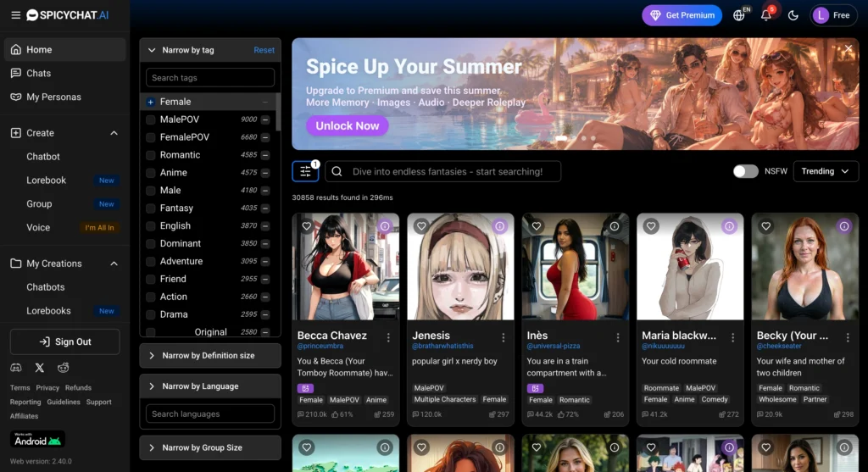Check the MalePOV tag checkbox
This screenshot has height=472, width=868.
151,119
